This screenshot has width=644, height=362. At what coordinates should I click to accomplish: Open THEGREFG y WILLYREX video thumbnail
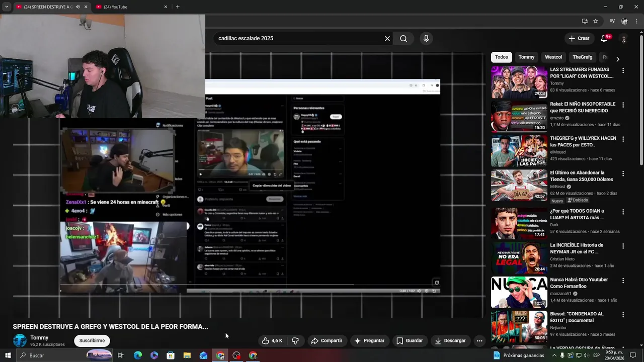pos(519,151)
